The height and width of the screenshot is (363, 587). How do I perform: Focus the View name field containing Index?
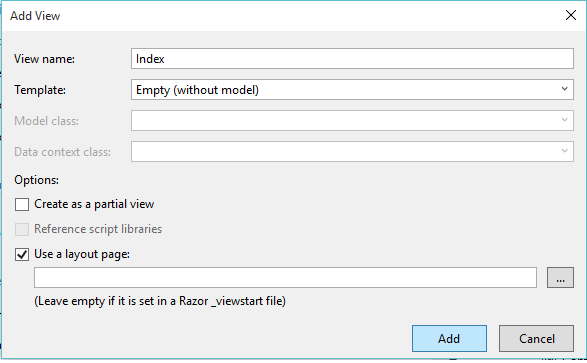pos(352,58)
